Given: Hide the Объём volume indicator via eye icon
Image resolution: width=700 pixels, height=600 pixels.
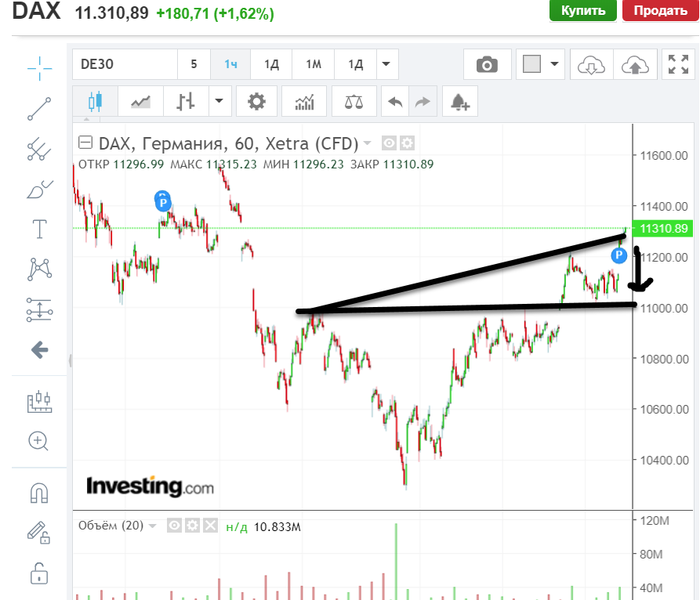Looking at the screenshot, I should pos(174,526).
